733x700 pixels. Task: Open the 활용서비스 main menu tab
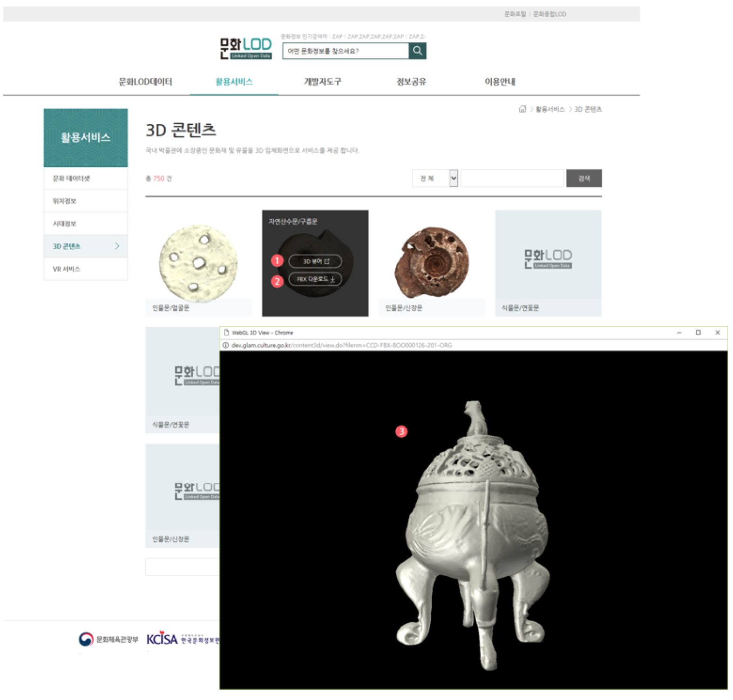pos(234,82)
